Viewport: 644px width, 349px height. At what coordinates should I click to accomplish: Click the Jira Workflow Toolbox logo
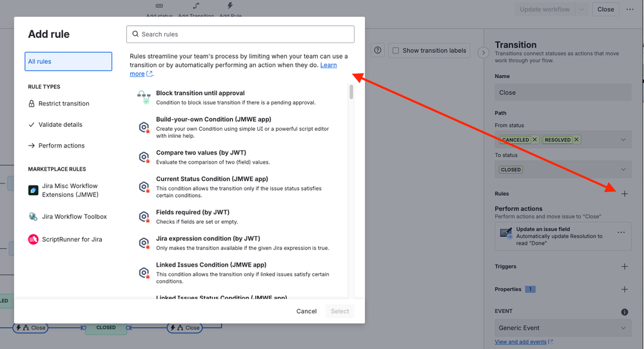[34, 216]
